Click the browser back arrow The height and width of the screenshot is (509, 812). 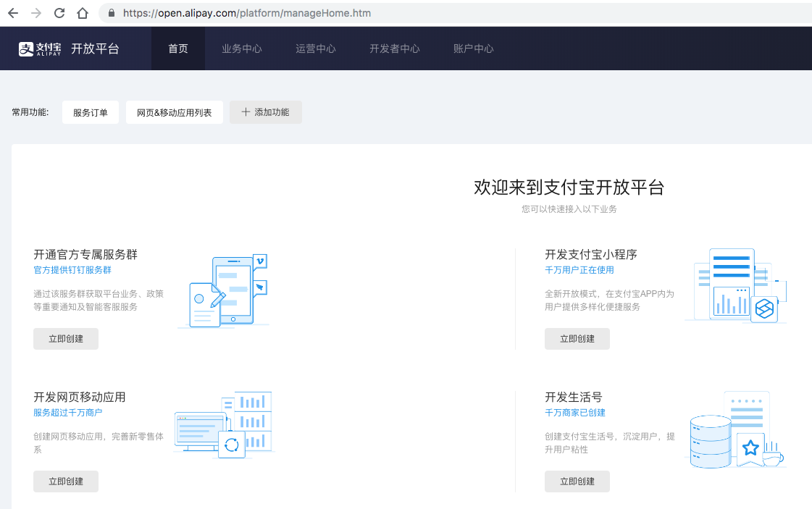13,13
